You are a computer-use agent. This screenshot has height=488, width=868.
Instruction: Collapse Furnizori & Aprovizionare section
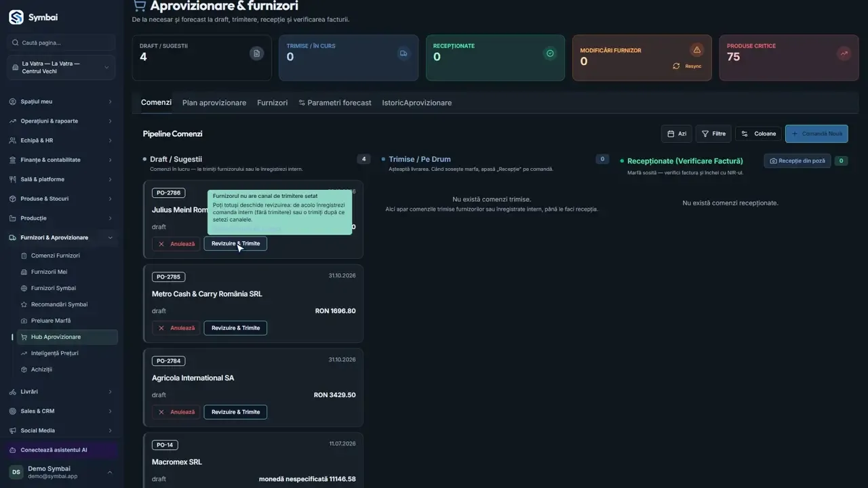[62, 238]
